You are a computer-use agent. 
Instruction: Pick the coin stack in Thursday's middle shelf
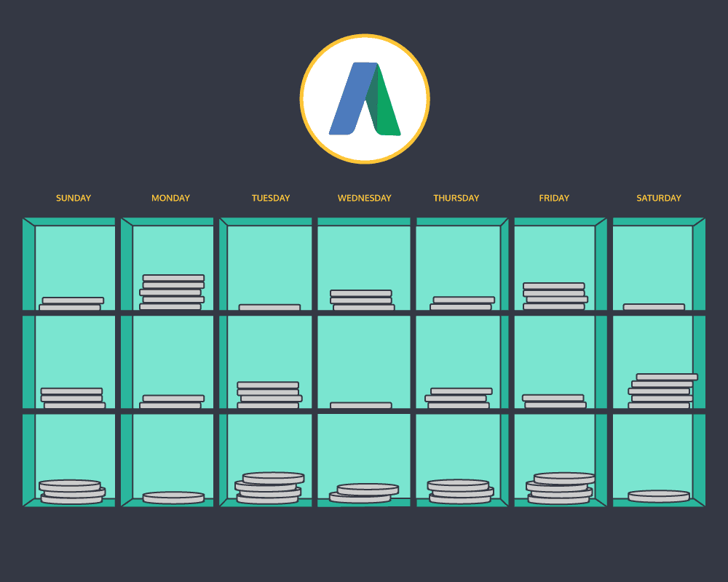click(458, 398)
